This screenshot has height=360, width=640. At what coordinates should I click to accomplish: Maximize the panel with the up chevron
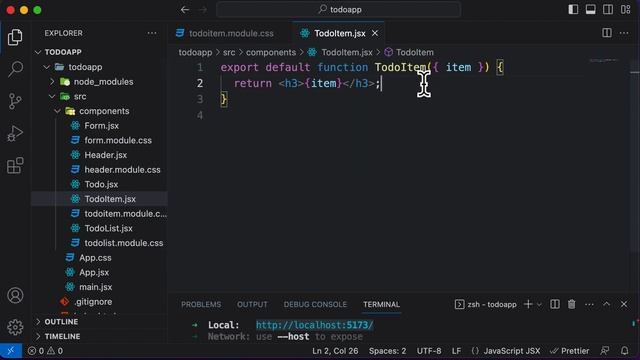point(607,304)
